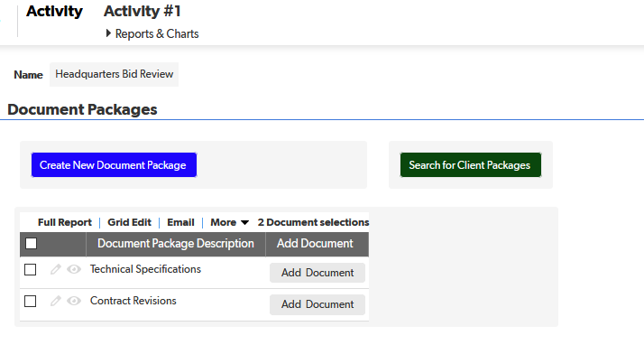Image resolution: width=644 pixels, height=345 pixels.
Task: Open the More dropdown menu
Action: coord(230,222)
